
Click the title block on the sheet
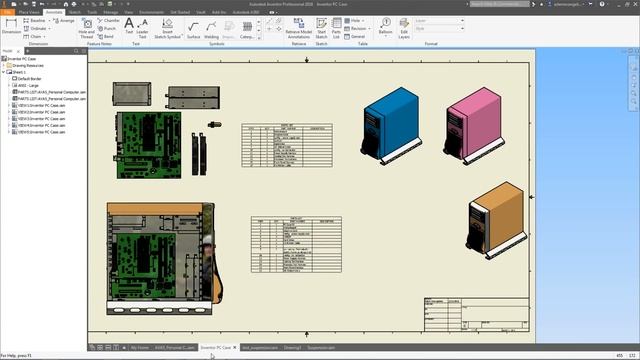[477, 314]
